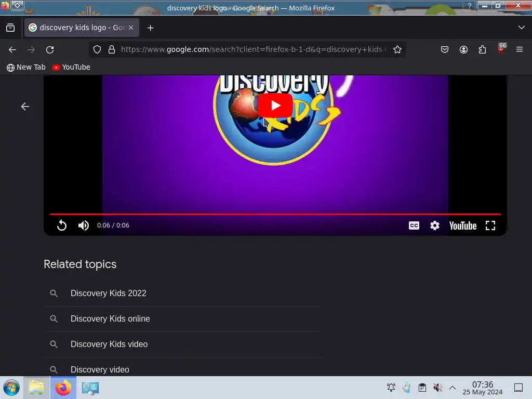
Task: View site security padlock info
Action: click(x=112, y=49)
